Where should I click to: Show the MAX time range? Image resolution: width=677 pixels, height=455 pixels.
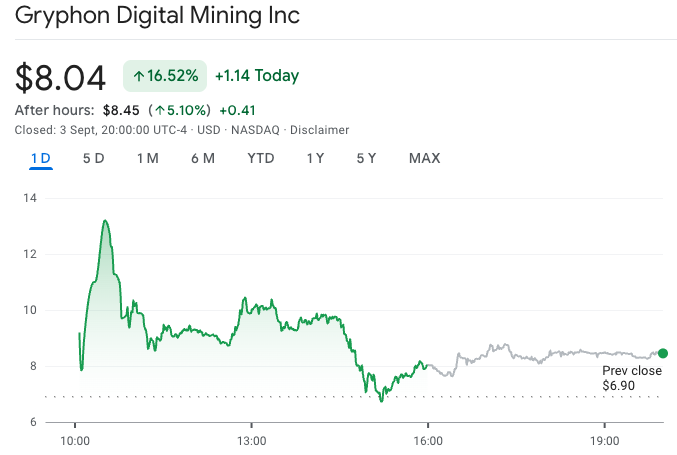pyautogui.click(x=424, y=158)
